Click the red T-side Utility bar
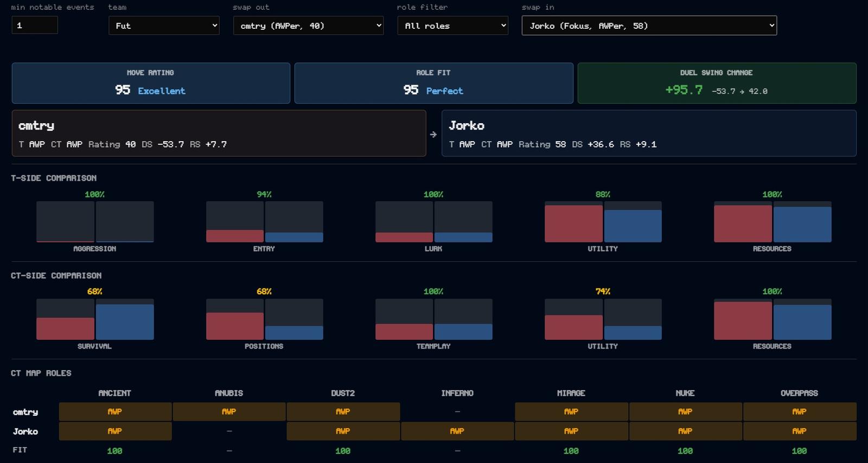The image size is (868, 463). click(573, 224)
